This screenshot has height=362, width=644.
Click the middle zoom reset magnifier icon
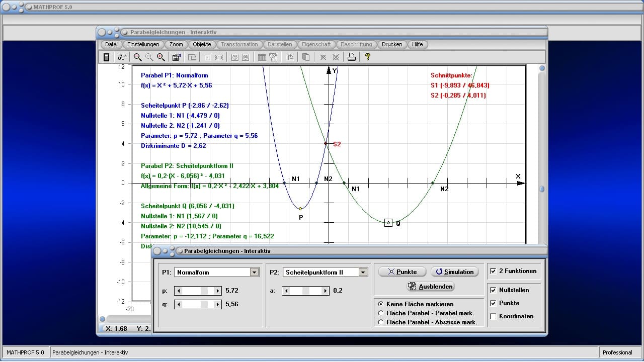coord(149,57)
